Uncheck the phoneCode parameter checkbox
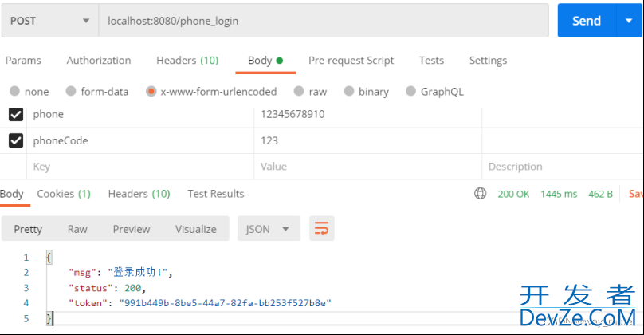Screen dimensions: 644x335 point(16,141)
